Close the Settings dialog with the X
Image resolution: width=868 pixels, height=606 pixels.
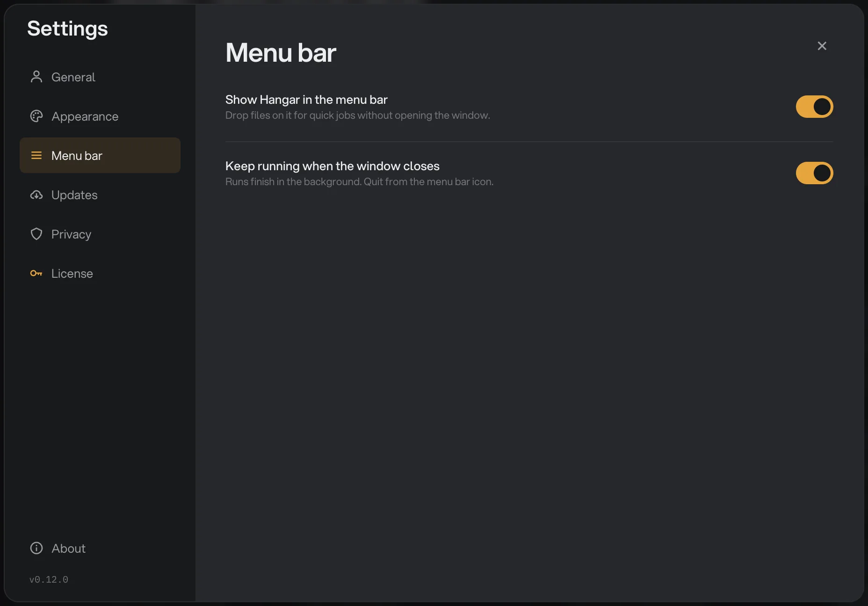[822, 46]
